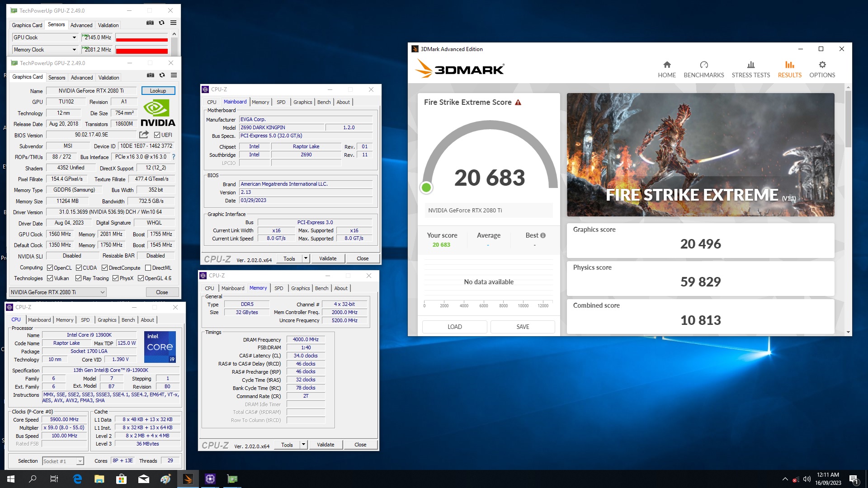Click the 3DMark logo
The height and width of the screenshot is (488, 868).
point(459,69)
